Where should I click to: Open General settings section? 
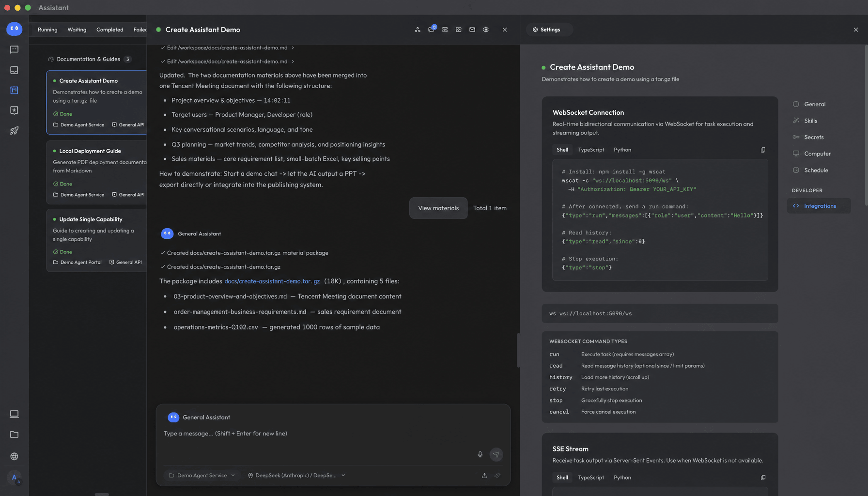point(819,104)
